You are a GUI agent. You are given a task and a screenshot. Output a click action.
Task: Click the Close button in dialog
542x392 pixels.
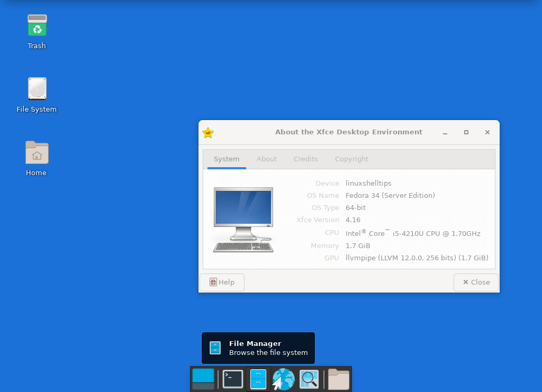(x=476, y=282)
